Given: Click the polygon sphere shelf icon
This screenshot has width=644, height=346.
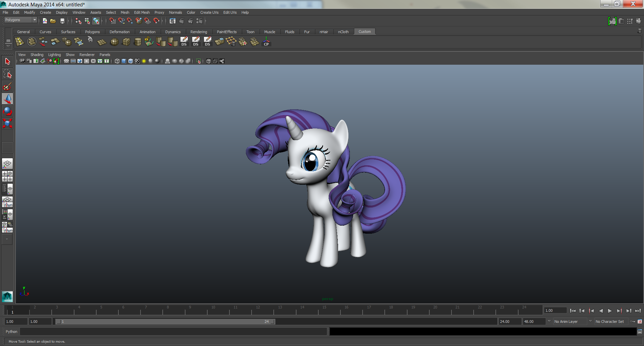Looking at the screenshot, I should click(x=114, y=42).
